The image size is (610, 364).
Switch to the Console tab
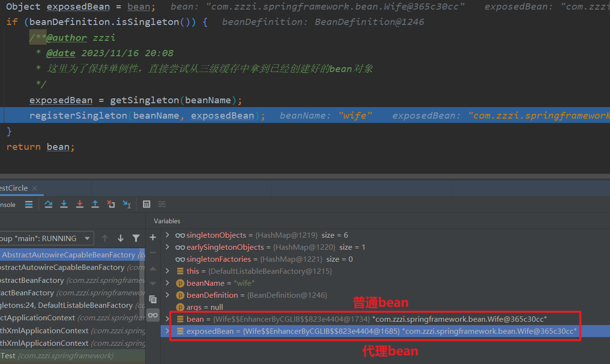coord(7,205)
